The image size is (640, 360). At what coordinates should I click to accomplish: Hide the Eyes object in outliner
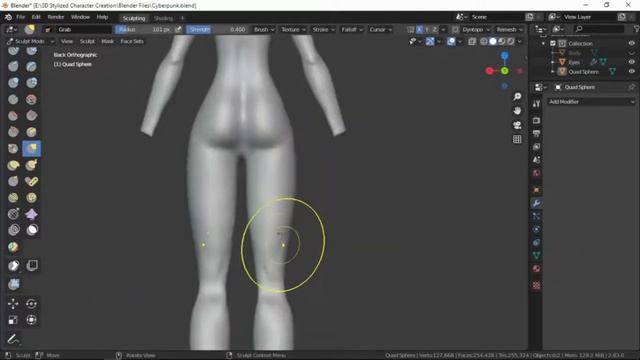(x=632, y=62)
